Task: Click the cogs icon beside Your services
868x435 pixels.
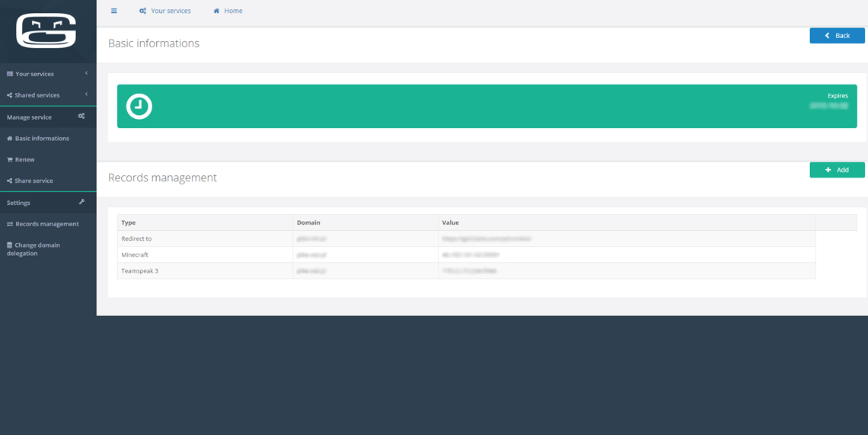Action: click(x=143, y=11)
